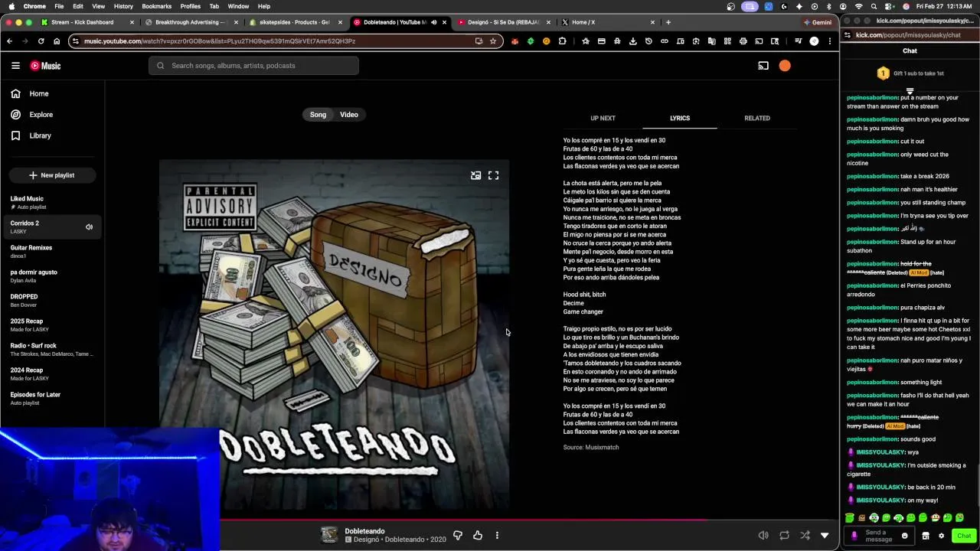Click the YouTube Music logo
This screenshot has height=551, width=980.
click(x=45, y=66)
